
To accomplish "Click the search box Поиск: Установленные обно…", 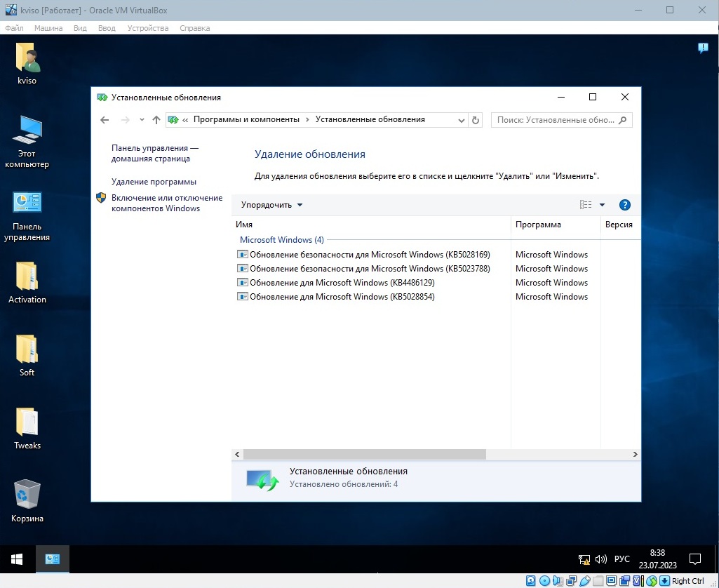I will pos(561,120).
